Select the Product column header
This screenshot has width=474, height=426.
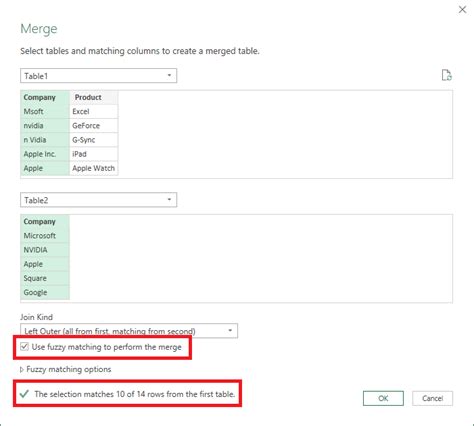94,97
